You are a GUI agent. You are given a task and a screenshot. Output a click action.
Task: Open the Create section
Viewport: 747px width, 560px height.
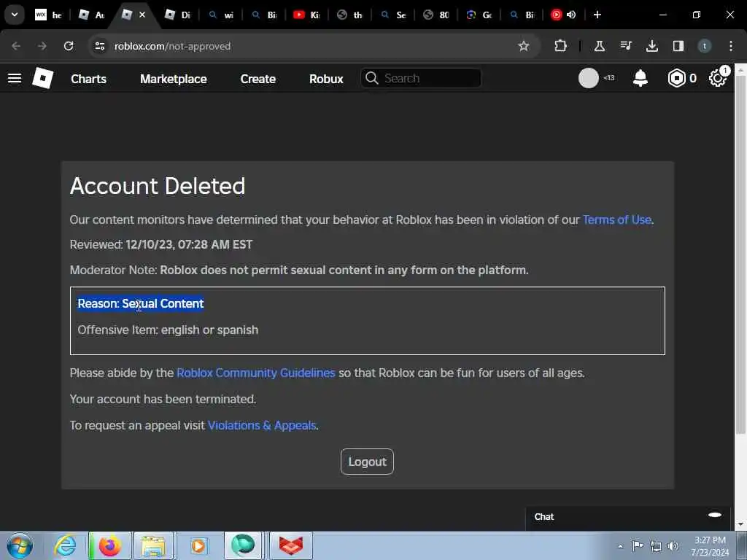(258, 79)
